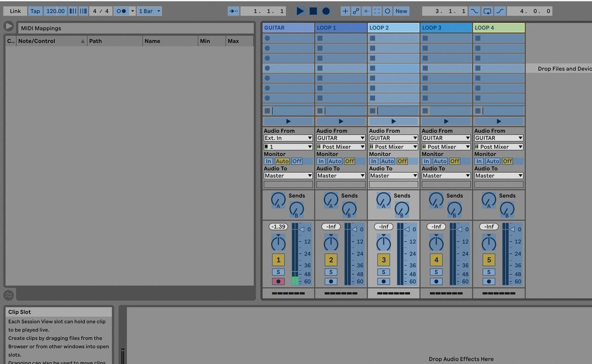592x364 pixels.
Task: Launch the clip slot triangle on GUITAR track
Action: tap(288, 120)
